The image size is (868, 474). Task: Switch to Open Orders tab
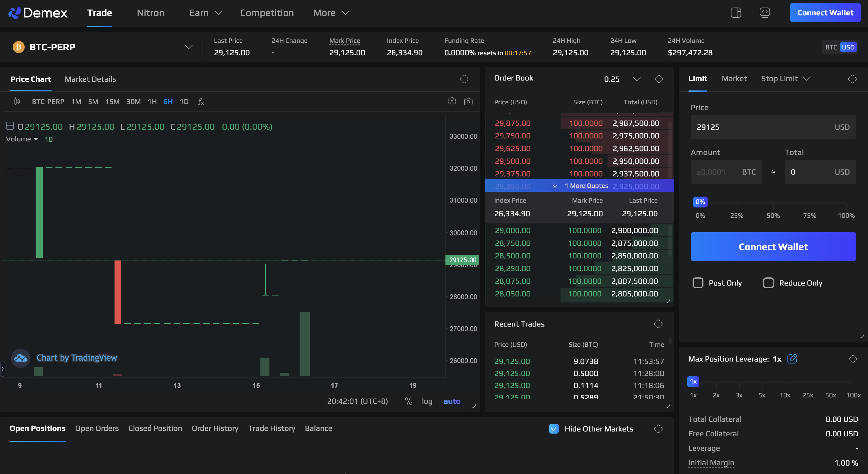(x=97, y=428)
